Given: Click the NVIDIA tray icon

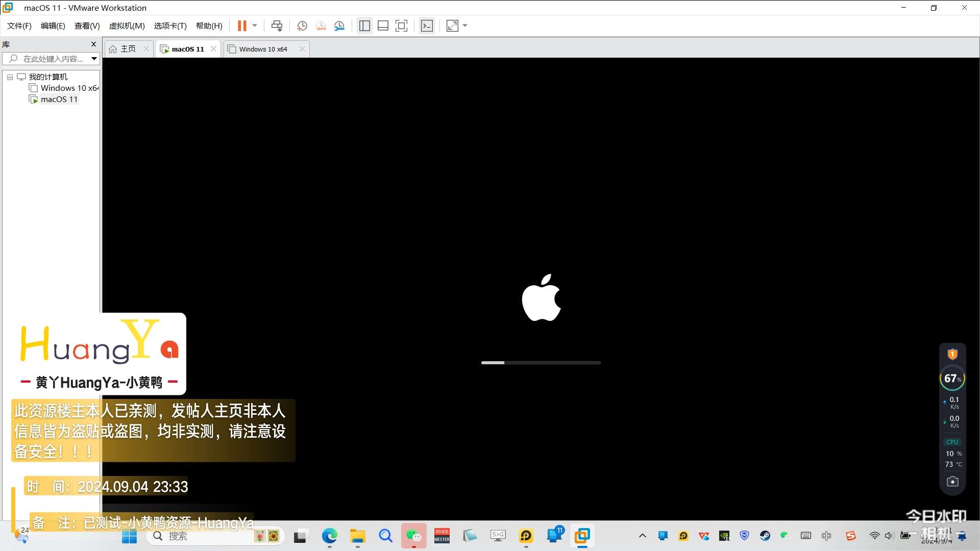Looking at the screenshot, I should [x=724, y=536].
